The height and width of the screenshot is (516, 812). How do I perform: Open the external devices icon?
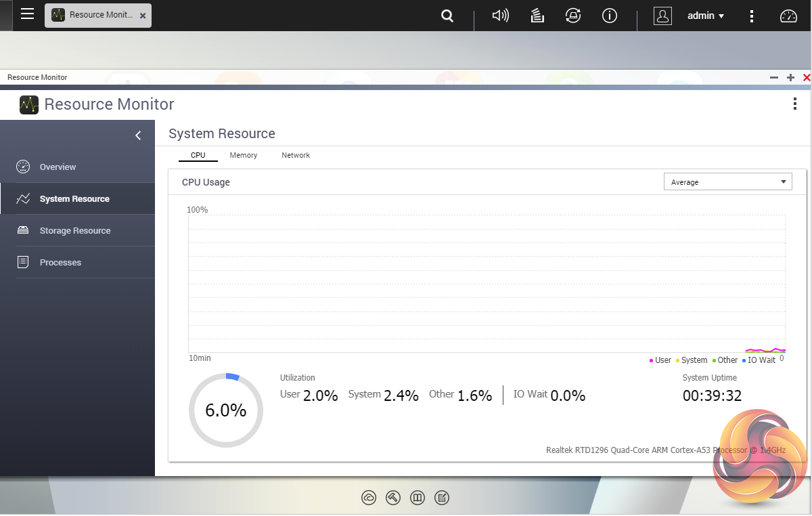[574, 16]
